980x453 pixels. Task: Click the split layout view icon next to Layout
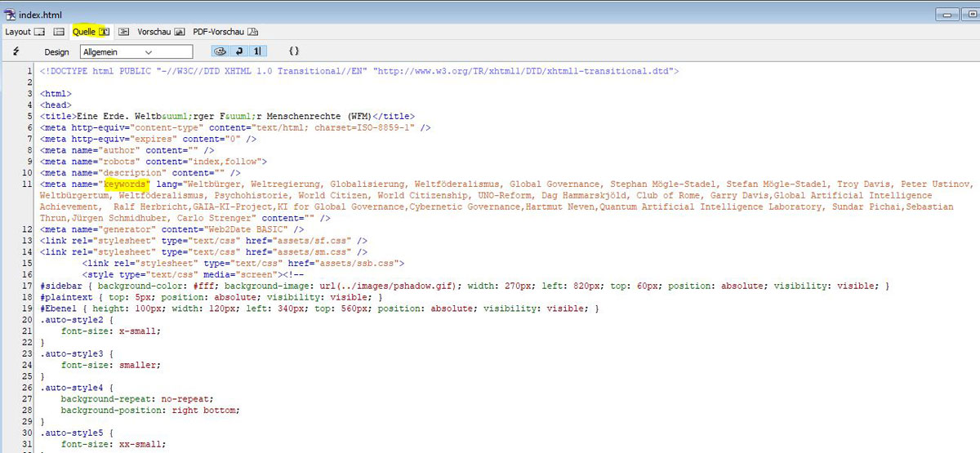(59, 32)
